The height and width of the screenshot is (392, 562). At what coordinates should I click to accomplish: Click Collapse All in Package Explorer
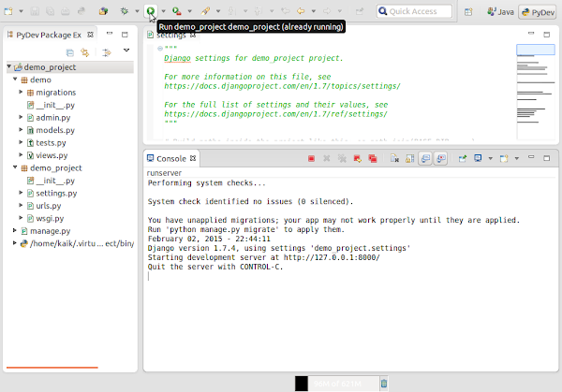(70, 52)
